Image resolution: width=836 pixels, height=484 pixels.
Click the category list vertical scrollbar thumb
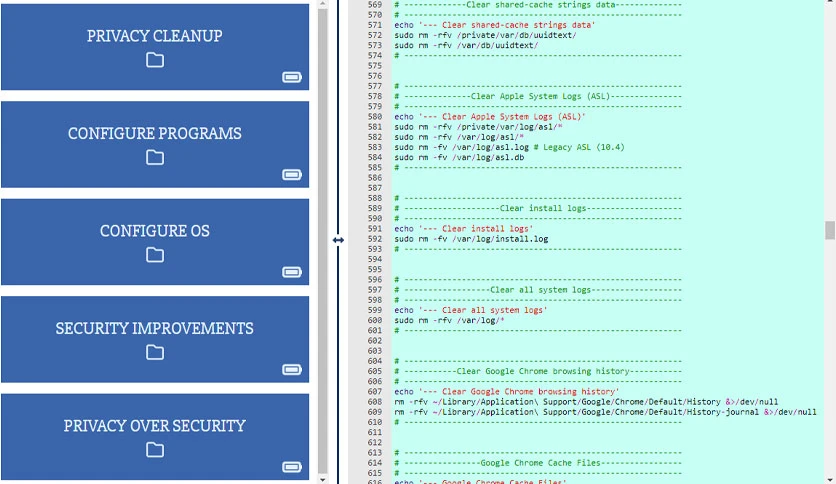point(323,240)
